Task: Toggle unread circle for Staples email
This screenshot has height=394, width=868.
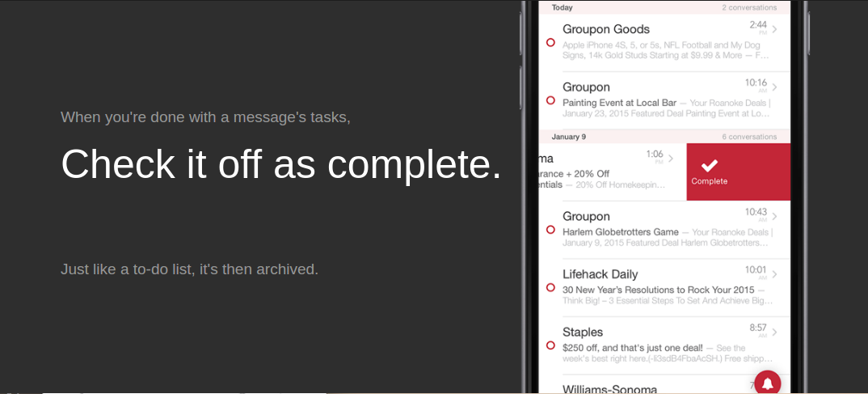Action: pyautogui.click(x=550, y=345)
